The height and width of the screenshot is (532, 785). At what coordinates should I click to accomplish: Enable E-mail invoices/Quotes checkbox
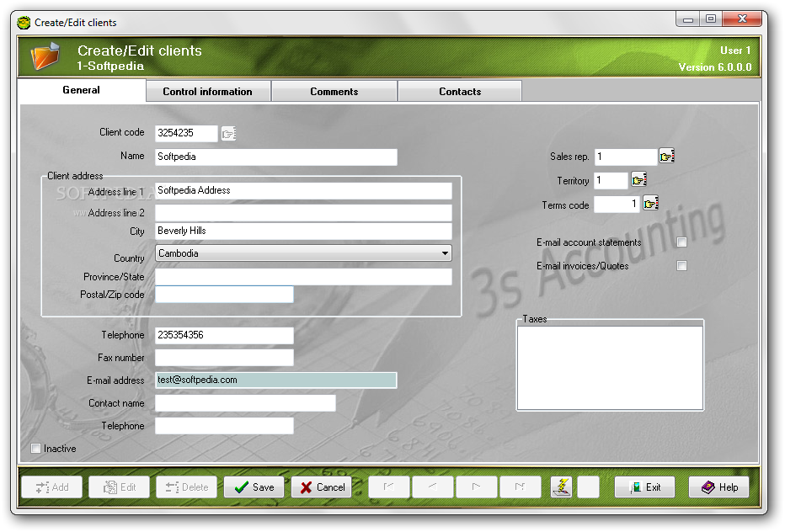(681, 266)
